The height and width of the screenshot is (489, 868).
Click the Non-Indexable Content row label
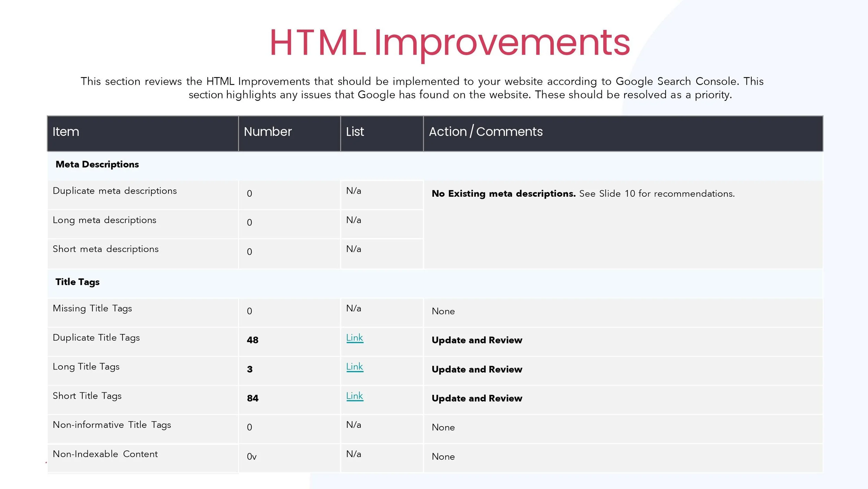105,454
